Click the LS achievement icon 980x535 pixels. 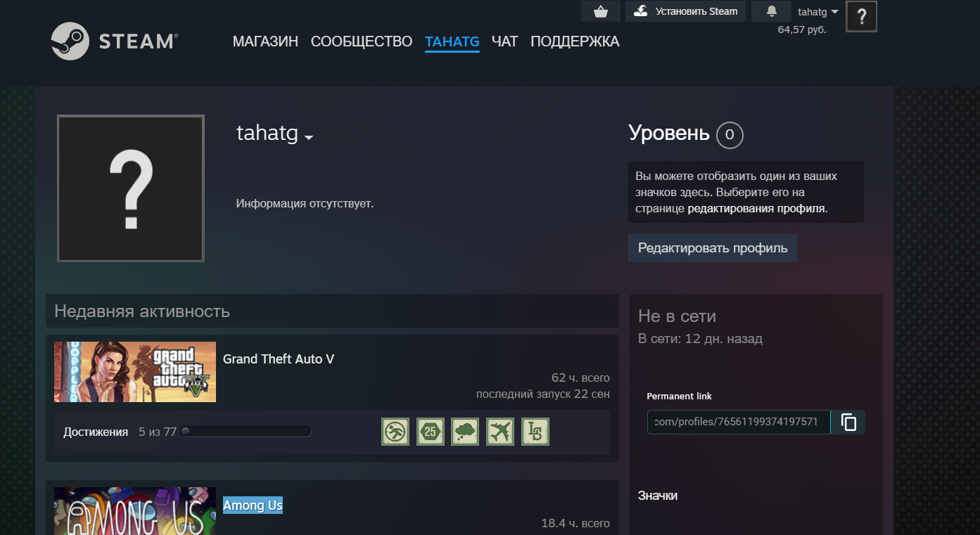click(535, 432)
